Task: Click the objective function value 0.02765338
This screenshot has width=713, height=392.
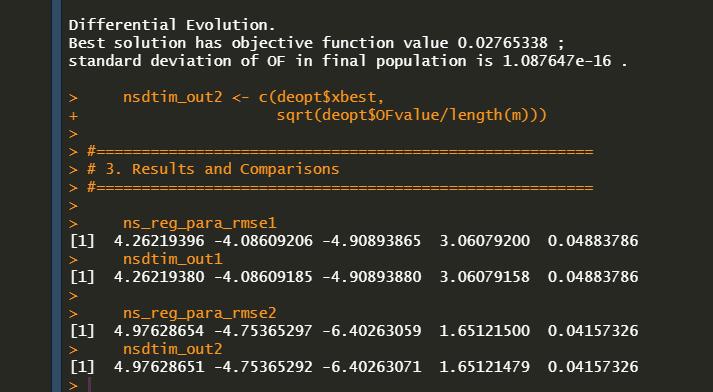Action: [x=502, y=43]
